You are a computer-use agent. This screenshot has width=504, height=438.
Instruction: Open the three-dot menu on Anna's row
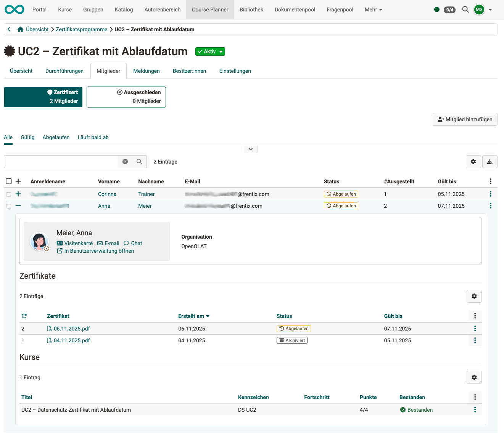490,205
